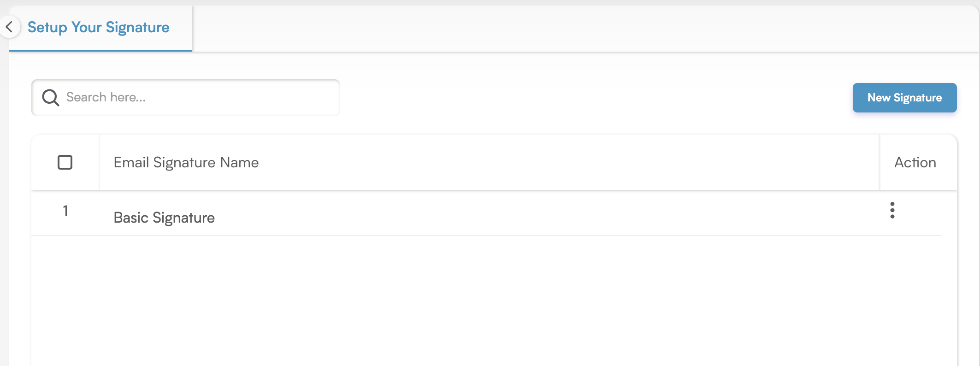Select the Setup Your Signature heading tab
This screenshot has width=980, height=366.
tap(98, 27)
